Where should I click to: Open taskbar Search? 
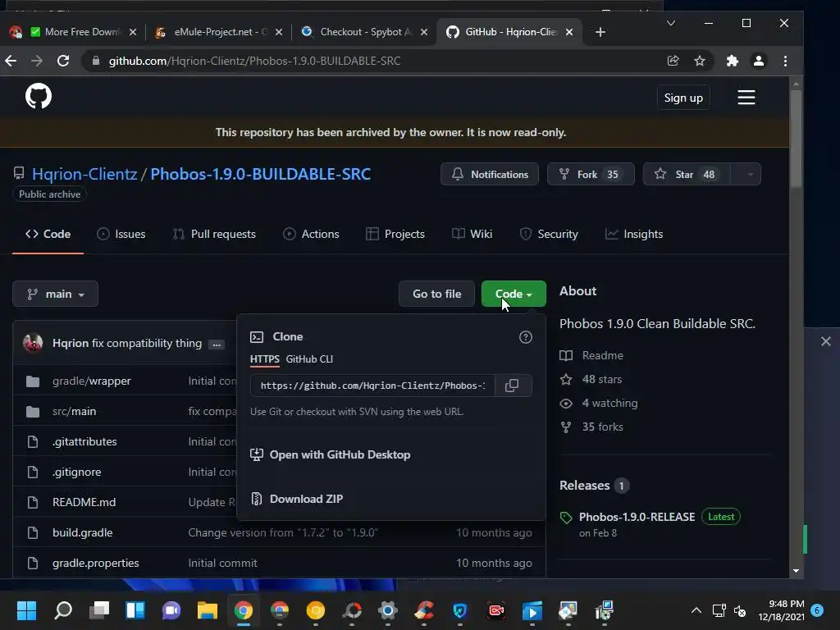tap(63, 610)
